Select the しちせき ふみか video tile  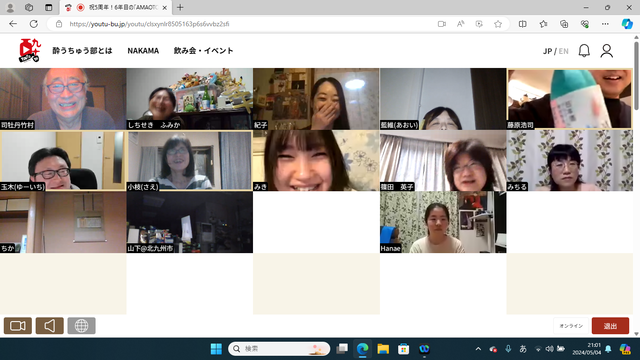[190, 99]
